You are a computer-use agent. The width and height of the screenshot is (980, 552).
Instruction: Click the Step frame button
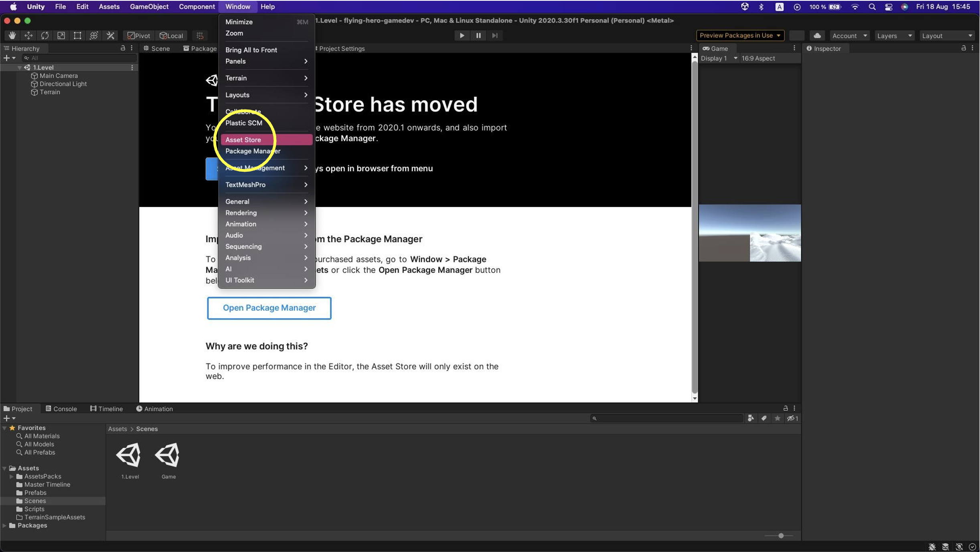point(495,36)
